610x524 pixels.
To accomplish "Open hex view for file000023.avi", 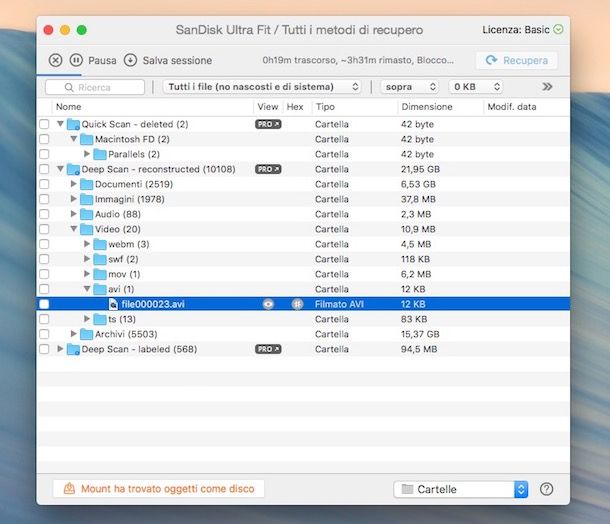I will tap(297, 304).
